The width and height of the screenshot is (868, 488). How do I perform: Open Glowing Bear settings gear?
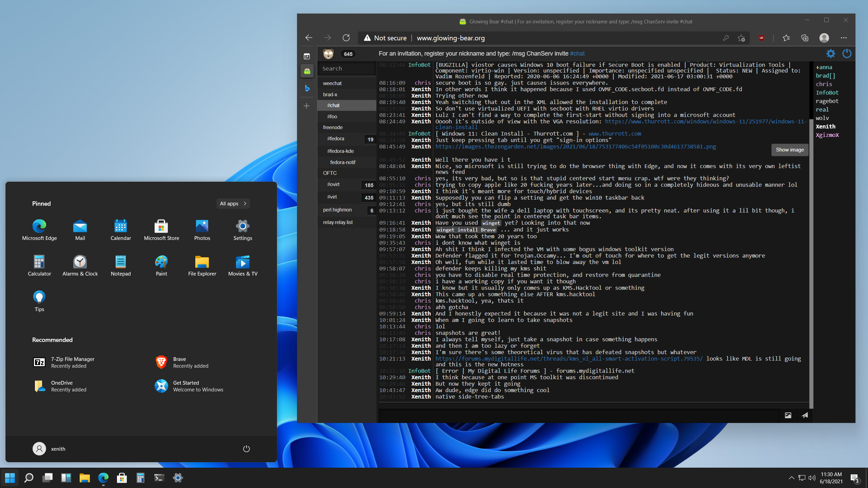(x=831, y=54)
